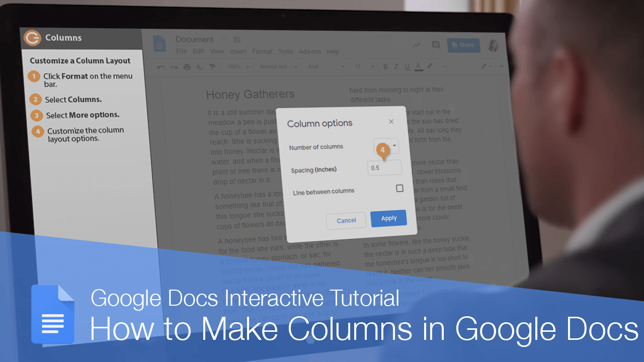Open spelling and grammar check icon

pyautogui.click(x=200, y=66)
